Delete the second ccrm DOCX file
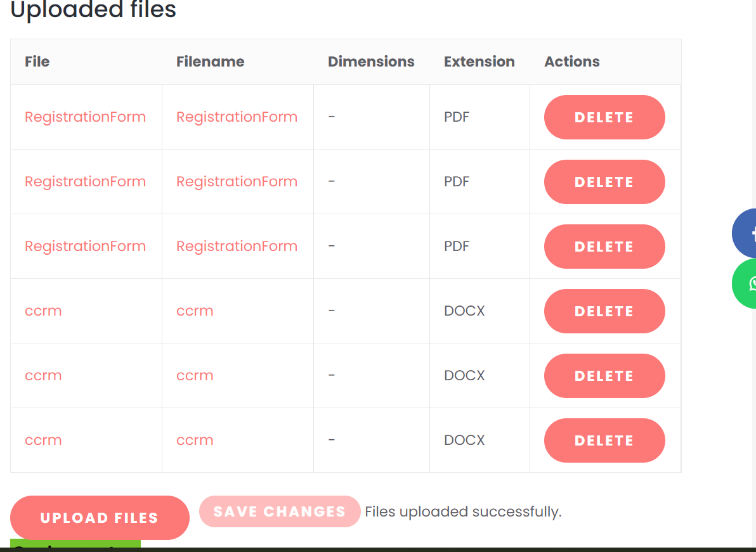The height and width of the screenshot is (552, 756). [604, 375]
